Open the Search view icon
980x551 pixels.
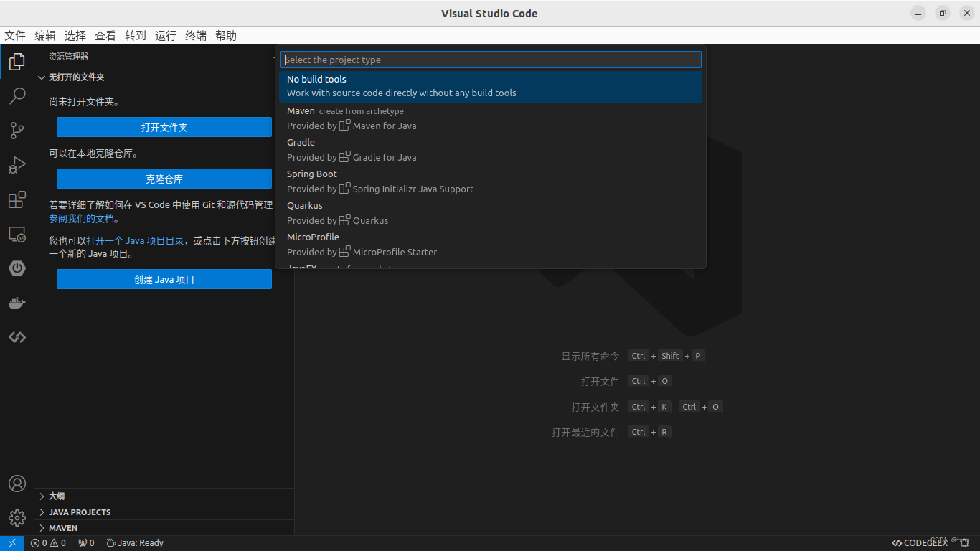(x=17, y=96)
